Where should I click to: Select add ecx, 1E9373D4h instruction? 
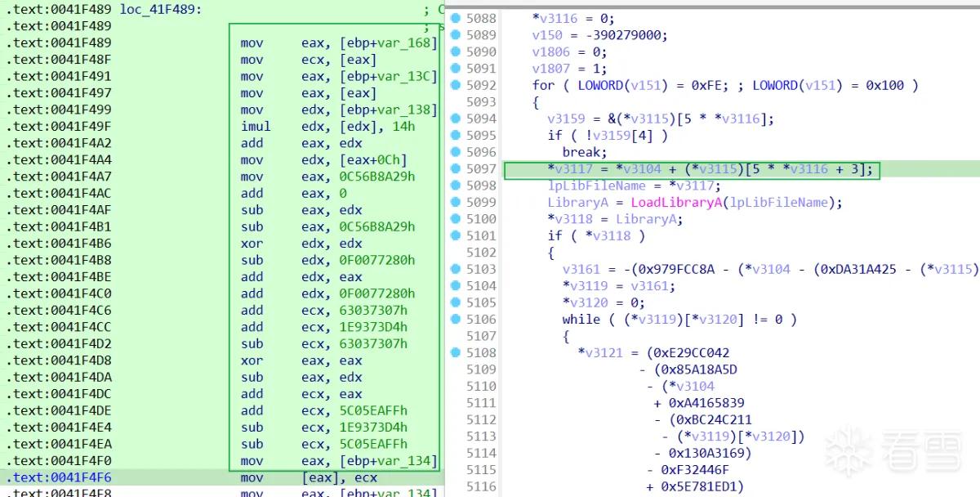[324, 327]
